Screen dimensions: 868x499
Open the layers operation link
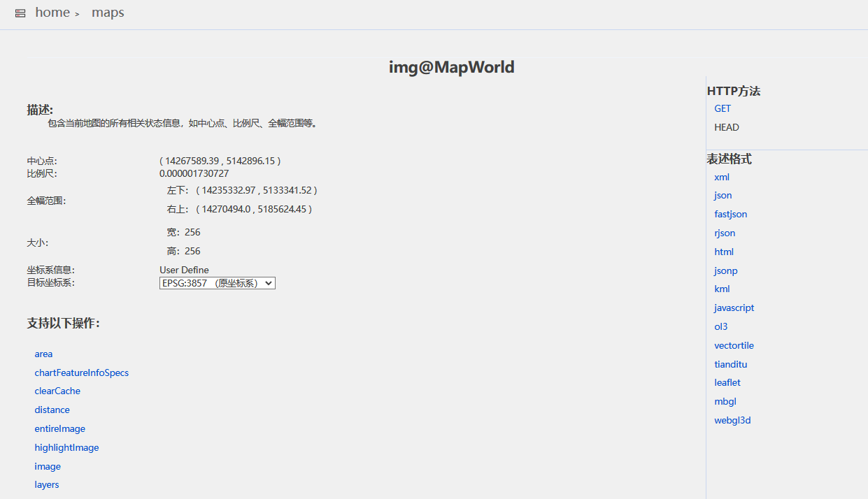(47, 484)
